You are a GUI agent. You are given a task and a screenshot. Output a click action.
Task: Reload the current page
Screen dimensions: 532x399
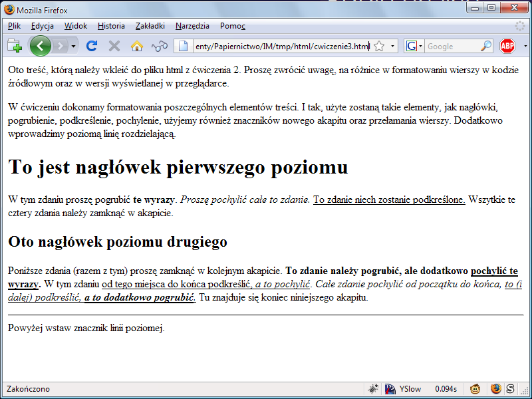point(92,46)
